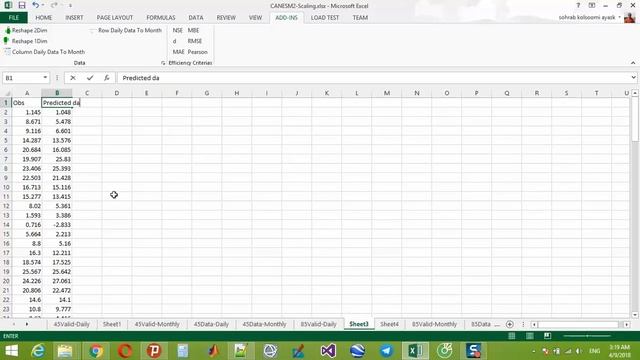Image resolution: width=640 pixels, height=360 pixels.
Task: Calculate Pearson correlation criterion
Action: pos(198,52)
